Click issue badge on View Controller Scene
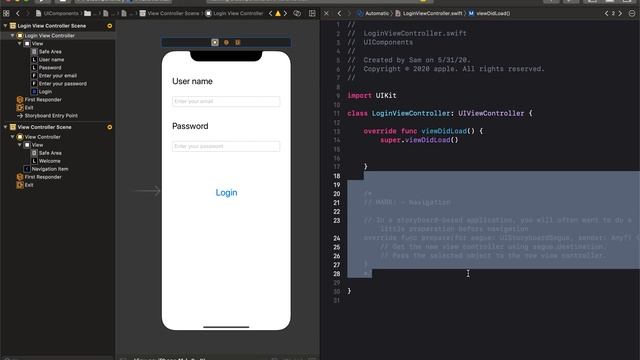This screenshot has width=640, height=360. click(x=109, y=127)
